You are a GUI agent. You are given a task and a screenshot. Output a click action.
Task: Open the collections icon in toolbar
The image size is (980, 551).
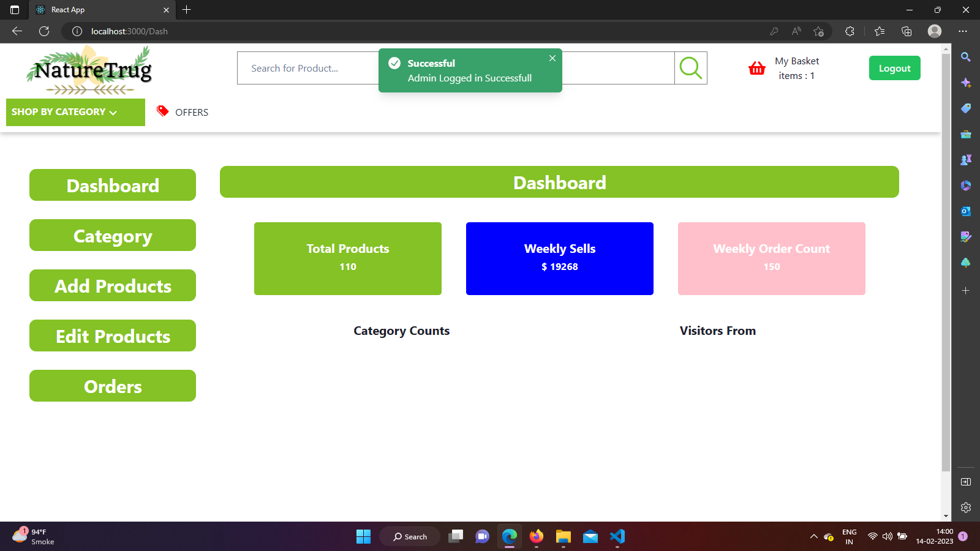pyautogui.click(x=907, y=31)
